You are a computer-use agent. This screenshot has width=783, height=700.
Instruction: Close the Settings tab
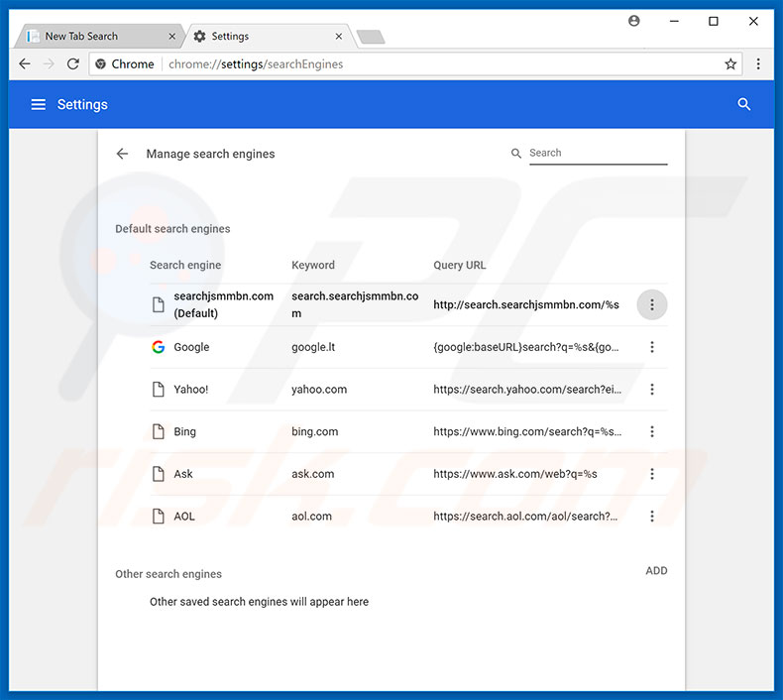[x=339, y=36]
